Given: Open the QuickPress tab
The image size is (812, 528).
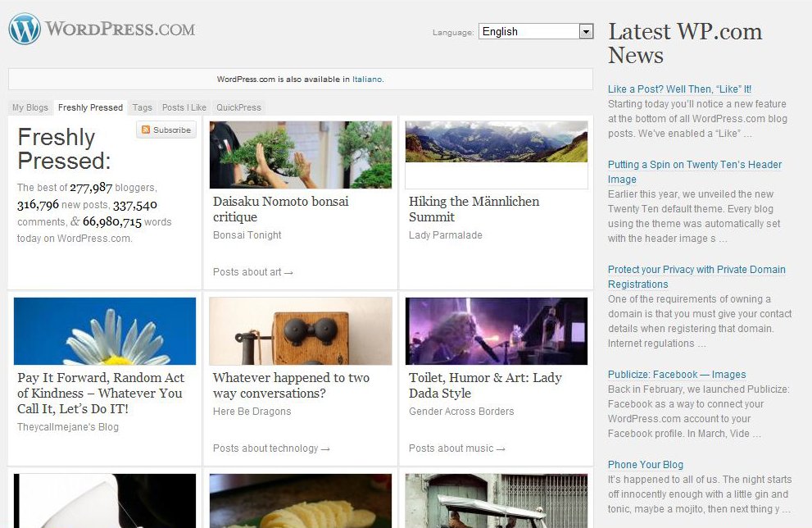Looking at the screenshot, I should tap(238, 107).
